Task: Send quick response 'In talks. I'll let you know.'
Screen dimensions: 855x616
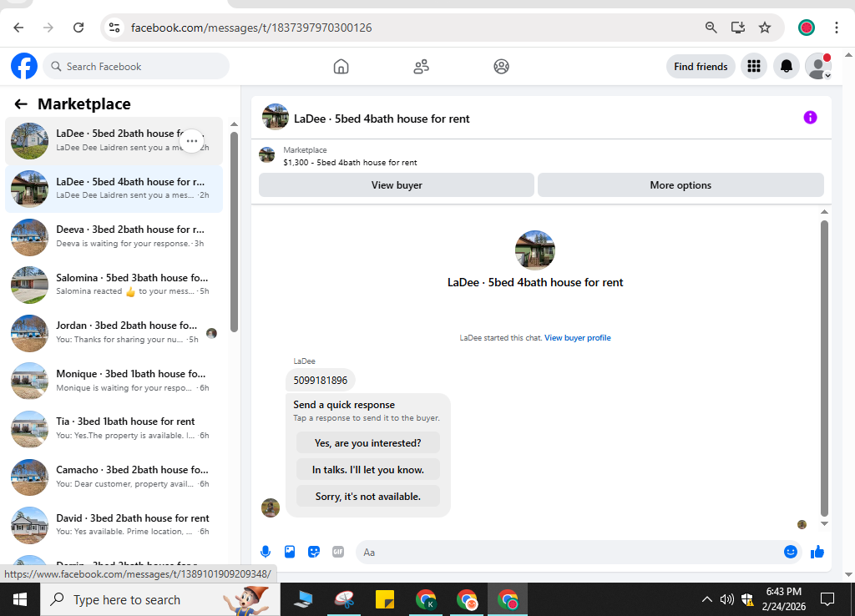Action: coord(367,469)
